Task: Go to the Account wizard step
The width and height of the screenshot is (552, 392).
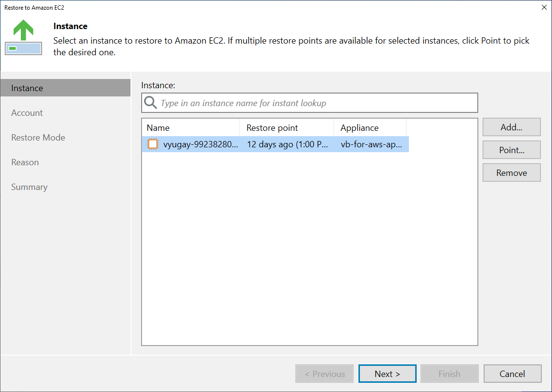Action: click(x=27, y=112)
